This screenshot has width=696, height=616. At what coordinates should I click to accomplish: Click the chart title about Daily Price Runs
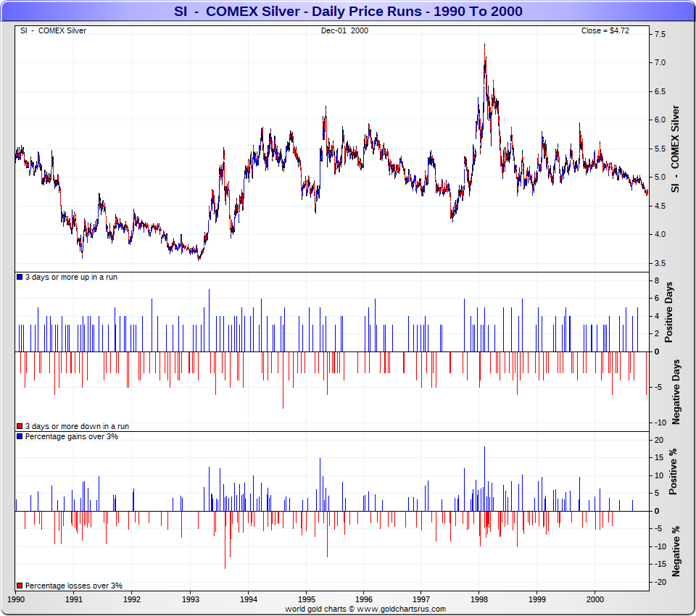348,12
